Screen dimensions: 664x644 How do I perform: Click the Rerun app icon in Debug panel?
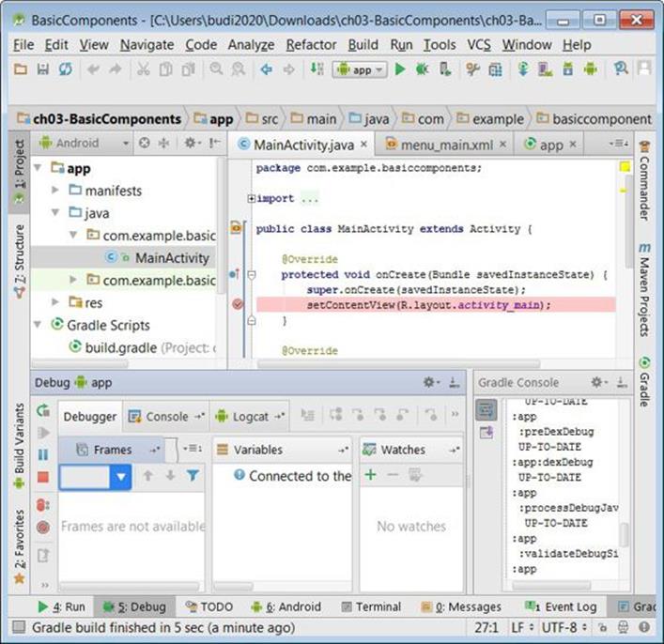tap(43, 410)
